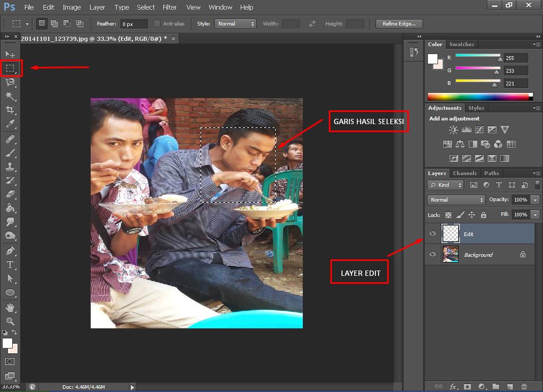Viewport: 543px width, 392px height.
Task: Select the History Brush tool
Action: [11, 180]
